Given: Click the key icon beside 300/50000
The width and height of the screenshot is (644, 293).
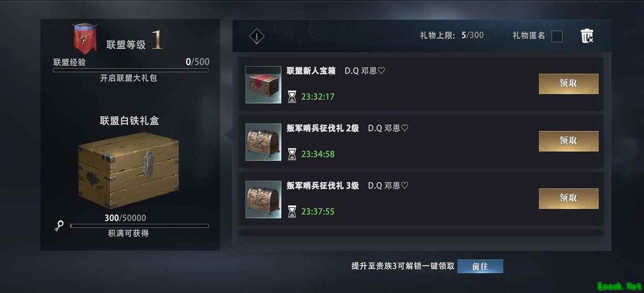Looking at the screenshot, I should click(59, 226).
